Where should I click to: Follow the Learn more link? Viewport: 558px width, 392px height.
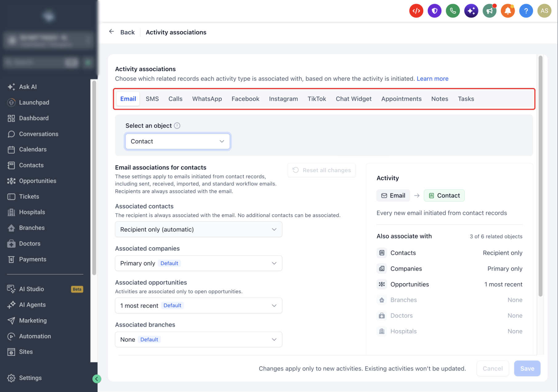click(432, 78)
